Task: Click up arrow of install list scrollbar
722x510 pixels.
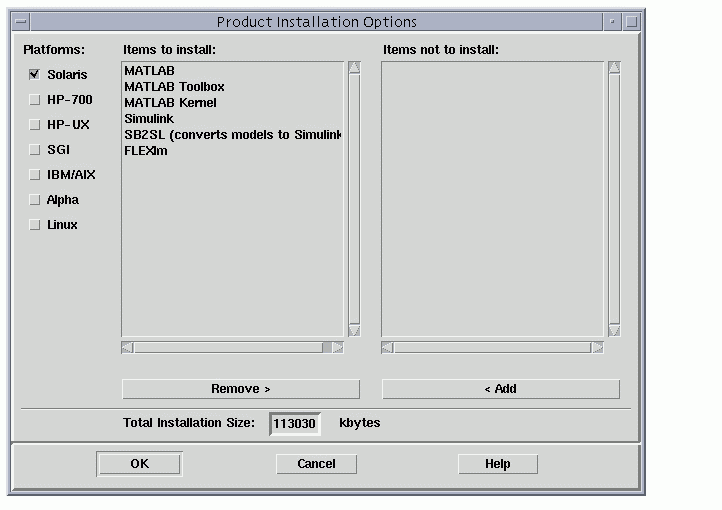Action: tap(354, 68)
